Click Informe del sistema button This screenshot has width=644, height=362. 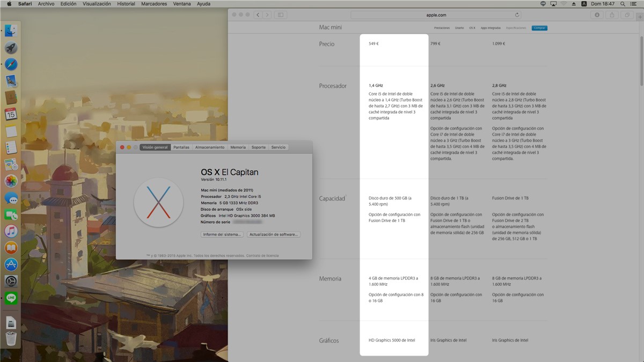click(222, 235)
